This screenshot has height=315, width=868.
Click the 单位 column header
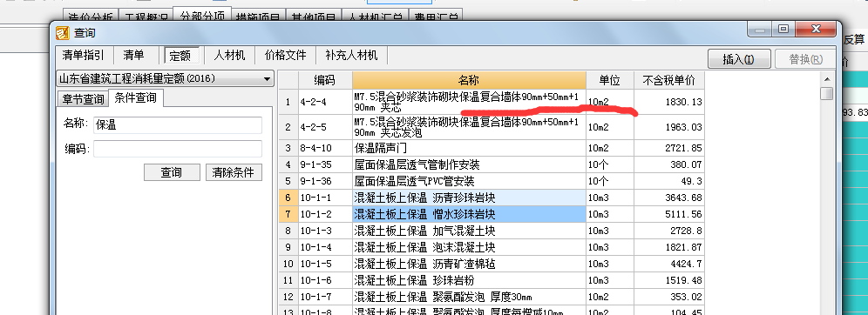point(610,80)
